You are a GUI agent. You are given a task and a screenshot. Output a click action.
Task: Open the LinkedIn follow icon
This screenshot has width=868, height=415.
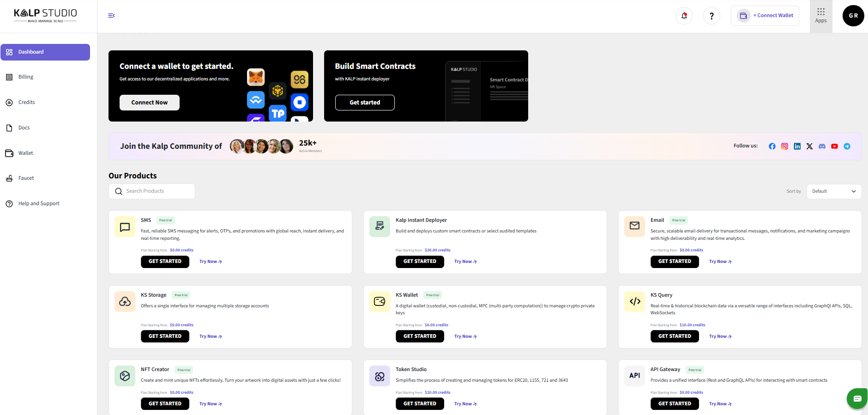pos(797,146)
